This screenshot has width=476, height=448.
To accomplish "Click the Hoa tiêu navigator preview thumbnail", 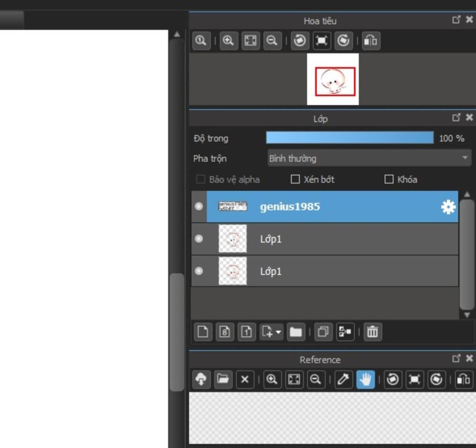I will point(333,79).
